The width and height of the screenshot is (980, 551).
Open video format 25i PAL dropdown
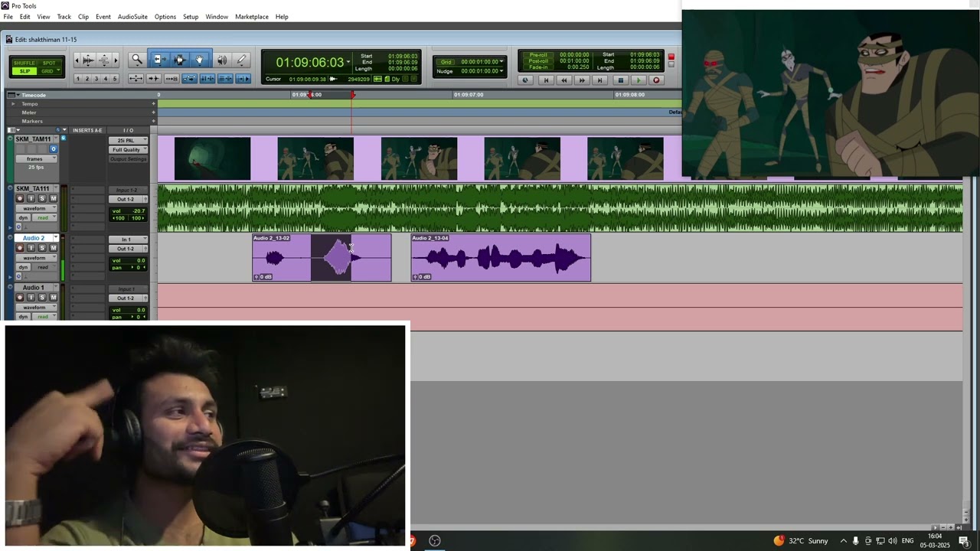pyautogui.click(x=128, y=141)
